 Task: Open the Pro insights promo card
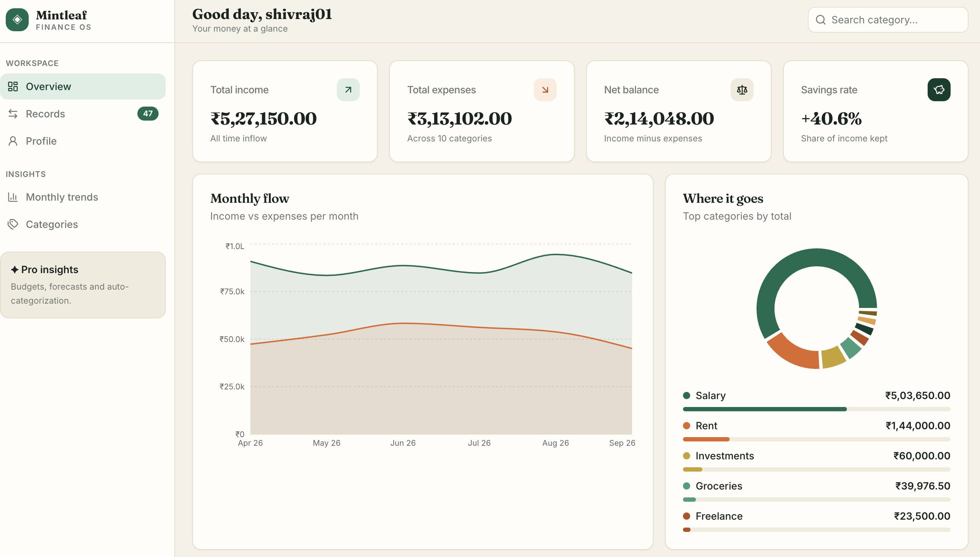coord(83,285)
